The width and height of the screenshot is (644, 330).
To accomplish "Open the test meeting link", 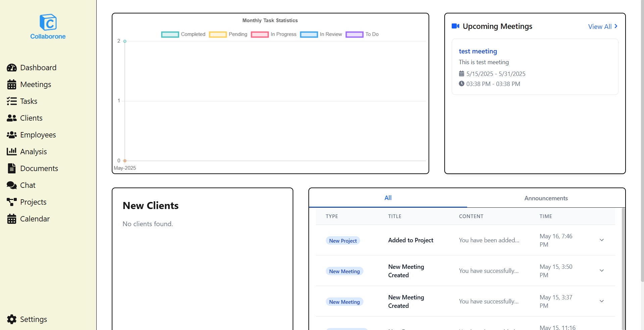I will point(478,51).
